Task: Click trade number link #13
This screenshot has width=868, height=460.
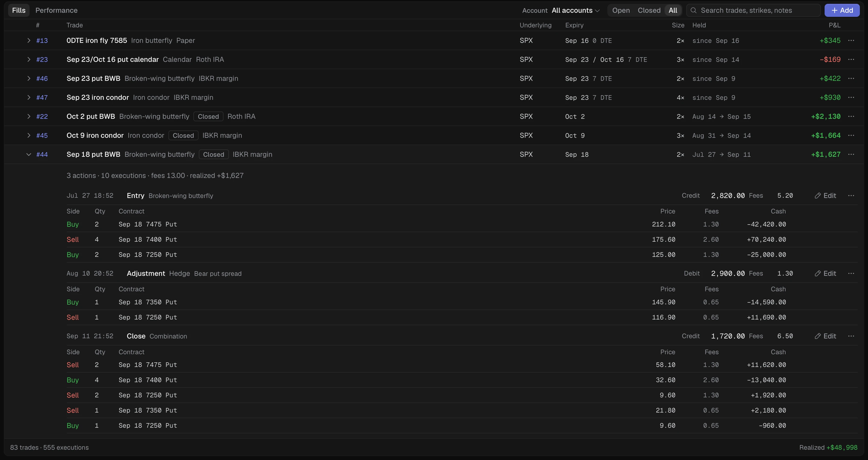Action: [42, 40]
